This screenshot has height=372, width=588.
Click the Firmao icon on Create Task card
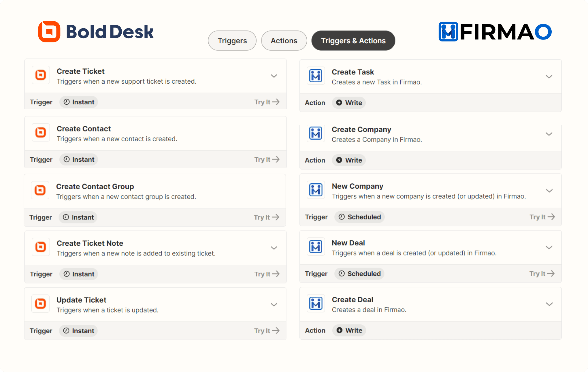[316, 76]
